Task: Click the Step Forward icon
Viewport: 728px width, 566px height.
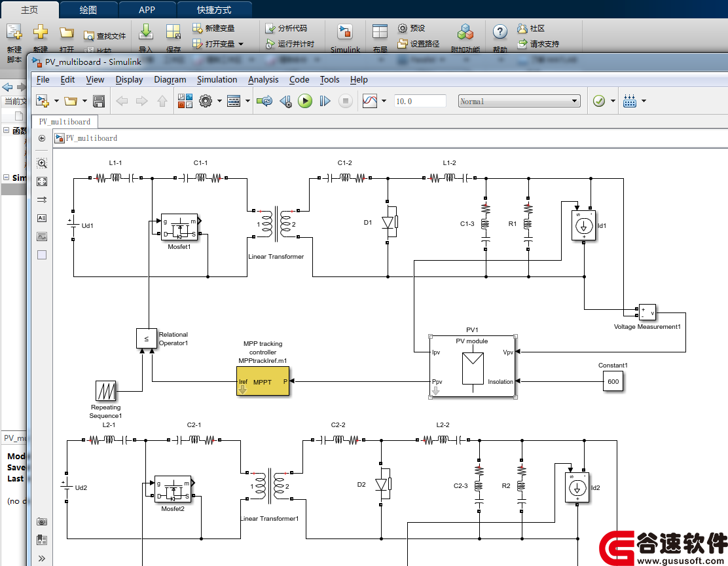Action: click(x=325, y=101)
